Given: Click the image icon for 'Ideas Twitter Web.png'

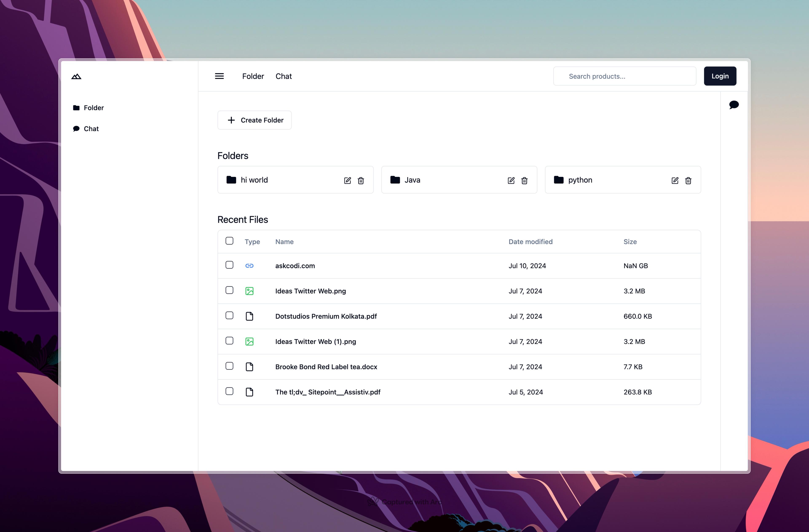Looking at the screenshot, I should (249, 291).
